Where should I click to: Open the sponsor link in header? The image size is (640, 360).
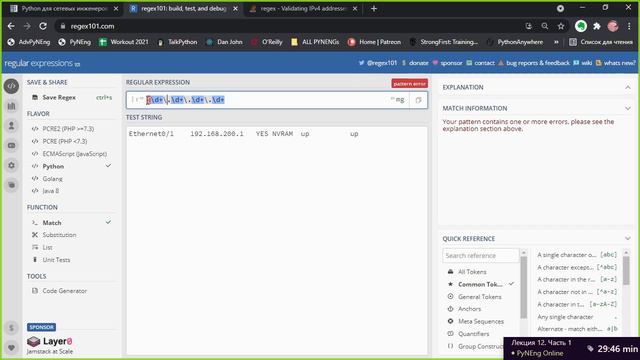(447, 63)
